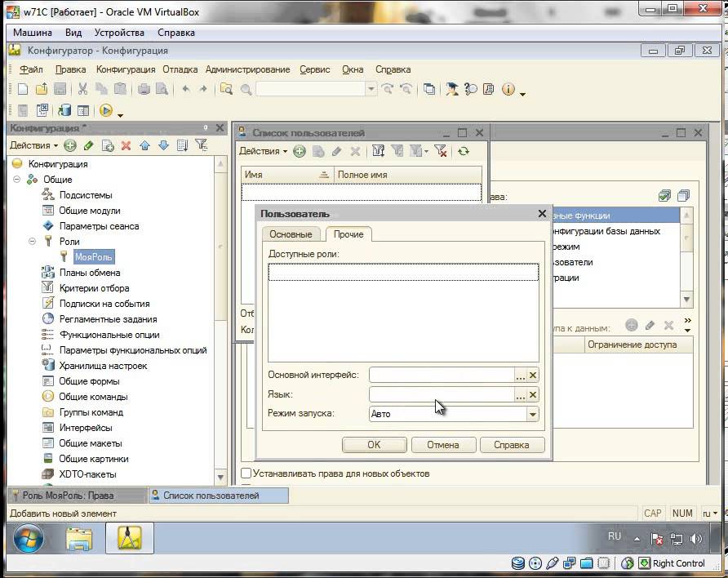Screen dimensions: 728x578
Task: Switch to the Основные tab
Action: [291, 234]
